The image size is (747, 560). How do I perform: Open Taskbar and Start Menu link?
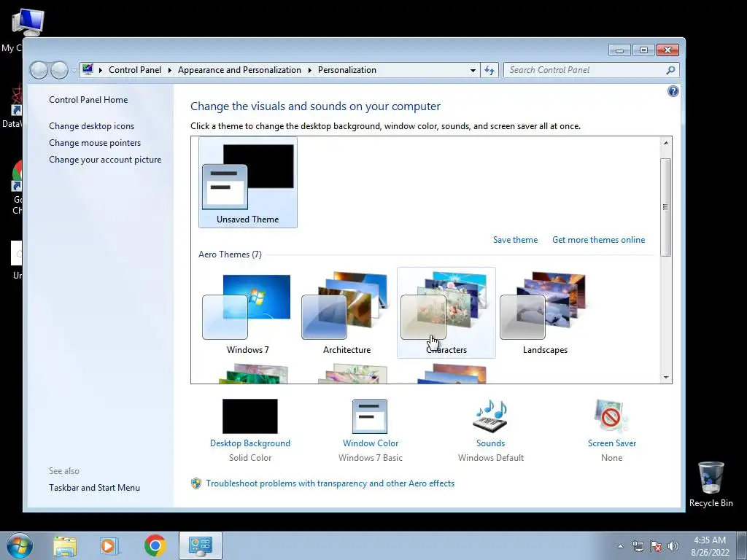[x=94, y=488]
